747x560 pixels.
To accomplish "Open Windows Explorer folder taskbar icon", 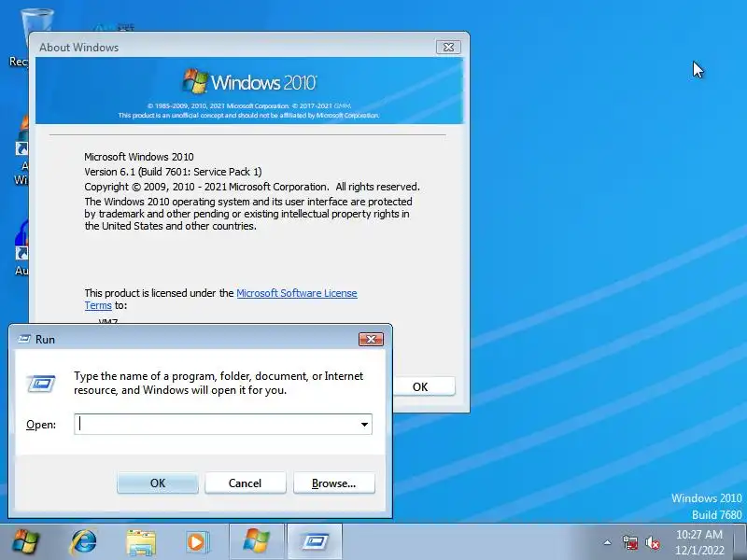I will pyautogui.click(x=141, y=542).
